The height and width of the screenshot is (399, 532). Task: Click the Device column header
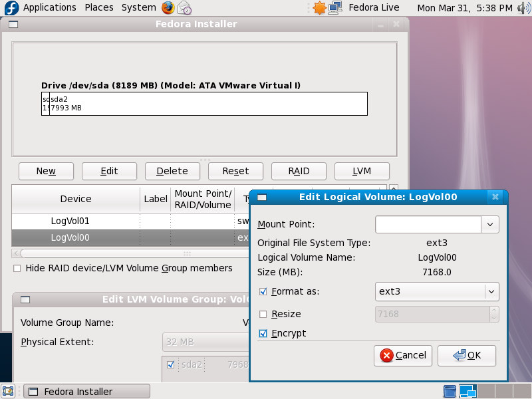click(x=76, y=199)
